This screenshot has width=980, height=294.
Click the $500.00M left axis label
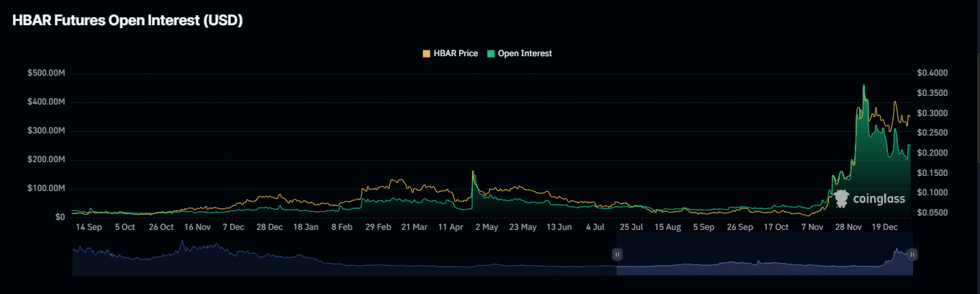pyautogui.click(x=45, y=73)
